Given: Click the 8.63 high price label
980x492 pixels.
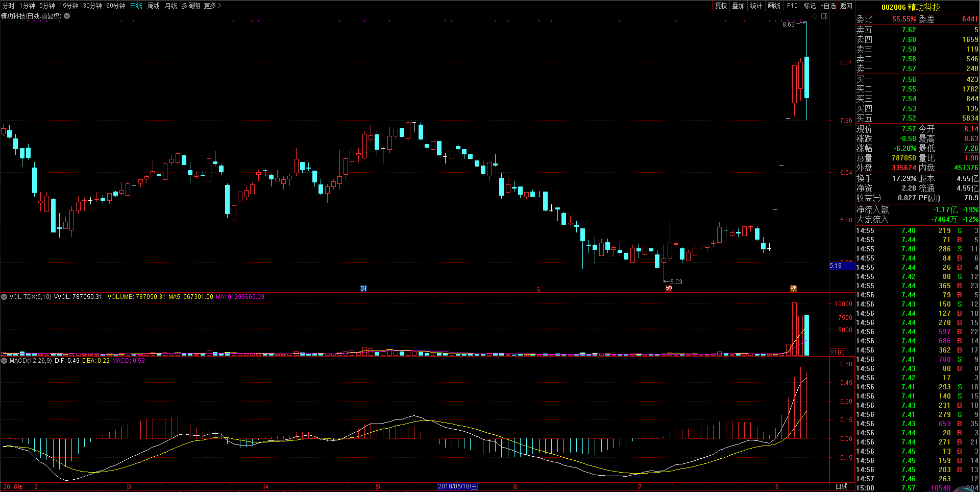Looking at the screenshot, I should tap(788, 24).
